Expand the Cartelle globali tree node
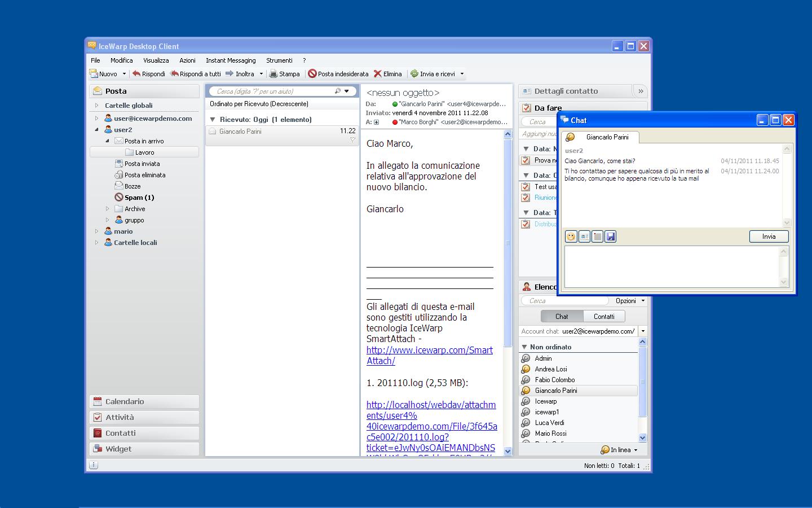 (96, 105)
